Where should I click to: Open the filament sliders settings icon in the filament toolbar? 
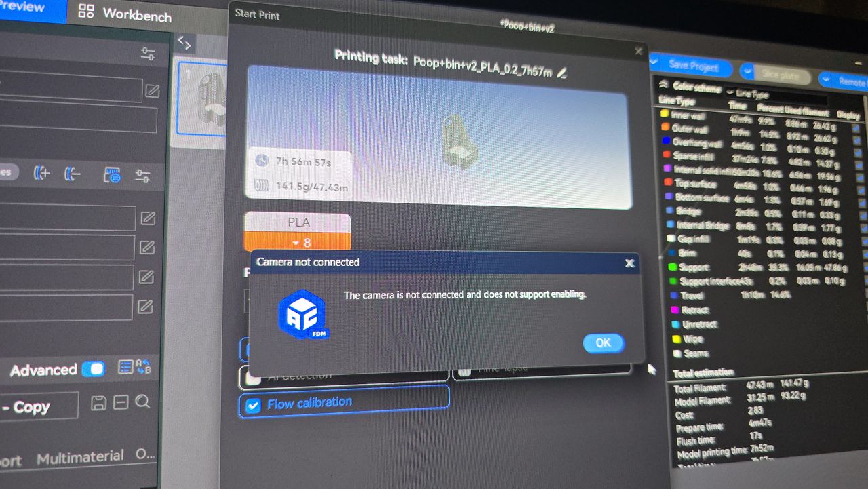point(142,176)
